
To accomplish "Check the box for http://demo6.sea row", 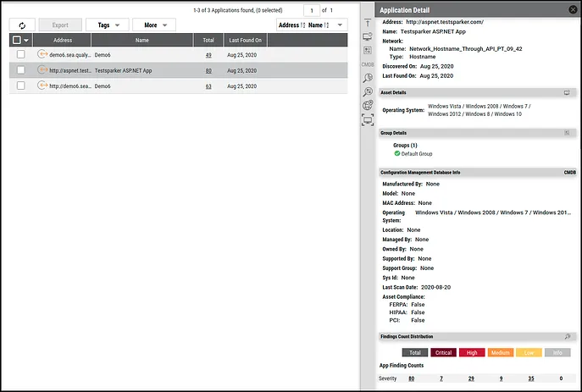I will 21,86.
